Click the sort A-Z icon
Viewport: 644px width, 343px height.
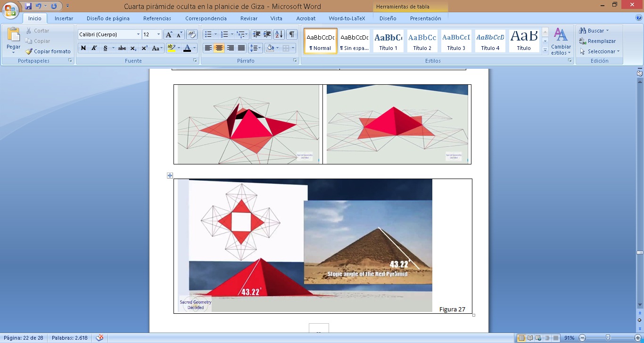click(x=279, y=34)
